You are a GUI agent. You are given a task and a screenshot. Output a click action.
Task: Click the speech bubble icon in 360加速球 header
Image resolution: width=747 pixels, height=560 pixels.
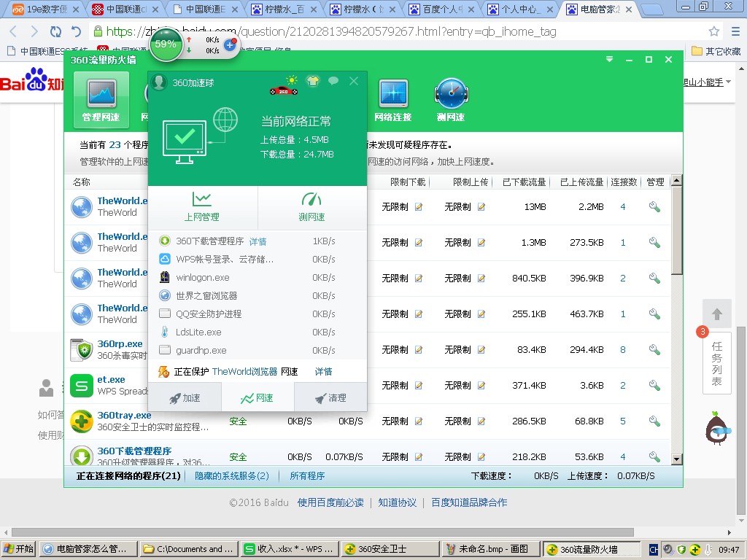(333, 81)
